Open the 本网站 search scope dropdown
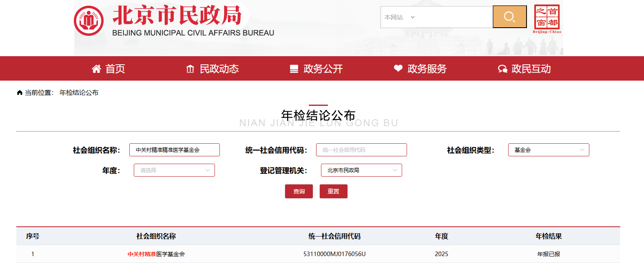The width and height of the screenshot is (644, 263). [x=399, y=17]
